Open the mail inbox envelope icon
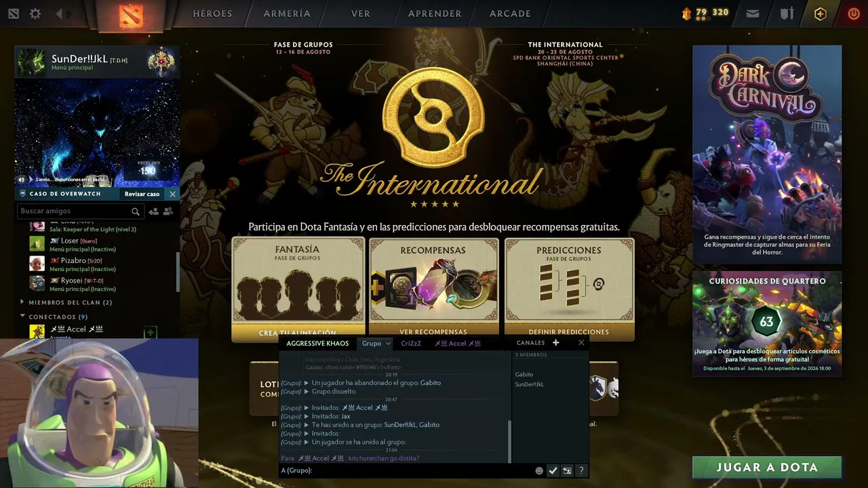 pos(752,14)
